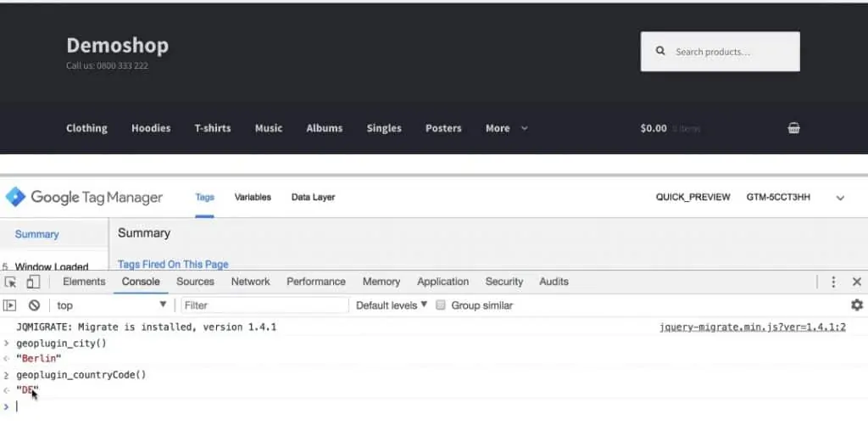Go to the Music category
This screenshot has height=442, width=868.
(269, 128)
